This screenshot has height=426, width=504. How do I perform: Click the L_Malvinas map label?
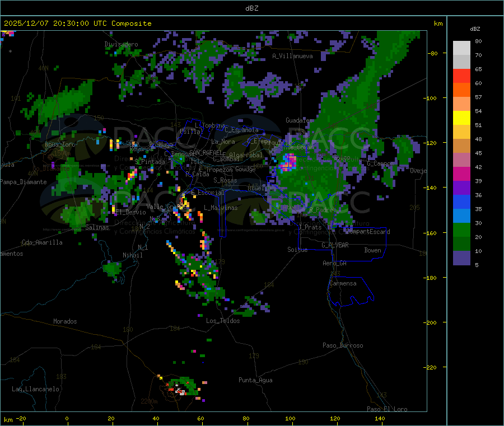coord(221,208)
